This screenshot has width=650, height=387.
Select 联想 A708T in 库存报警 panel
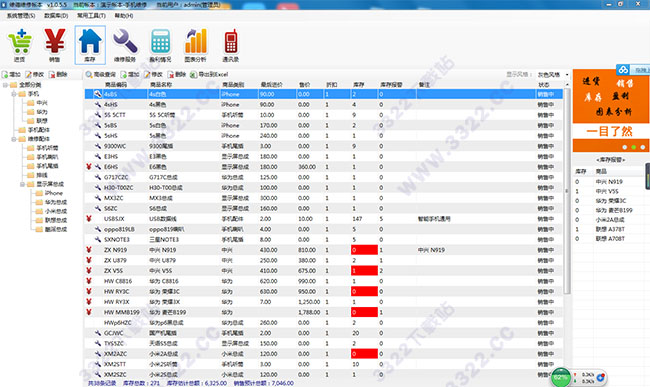pyautogui.click(x=610, y=238)
